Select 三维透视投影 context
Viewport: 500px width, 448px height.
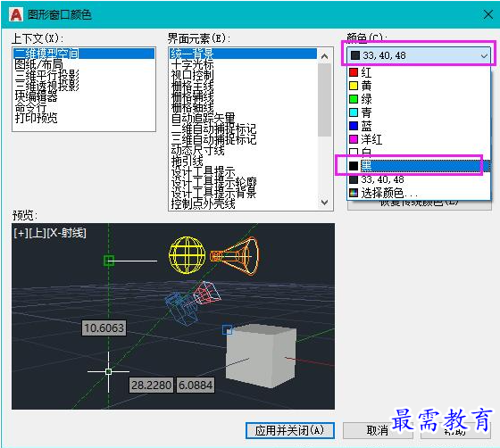(x=84, y=86)
